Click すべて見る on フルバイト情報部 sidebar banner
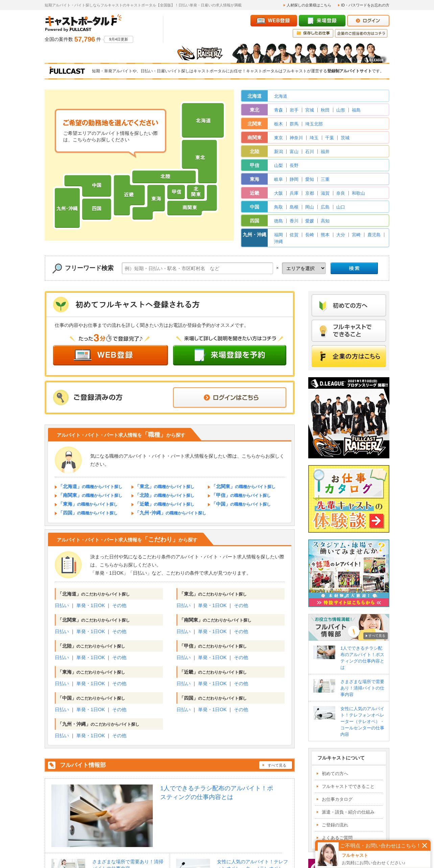The width and height of the screenshot is (434, 868). 376,636
